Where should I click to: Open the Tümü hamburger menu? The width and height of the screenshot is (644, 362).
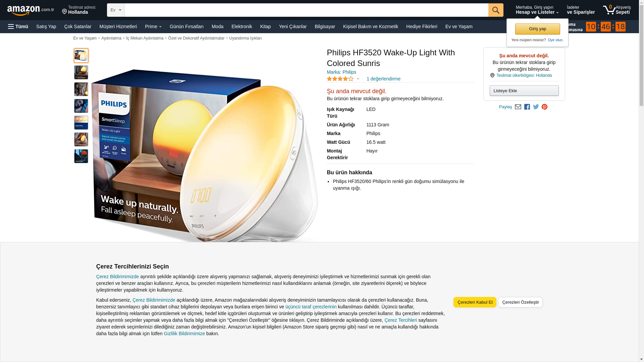pos(18,26)
